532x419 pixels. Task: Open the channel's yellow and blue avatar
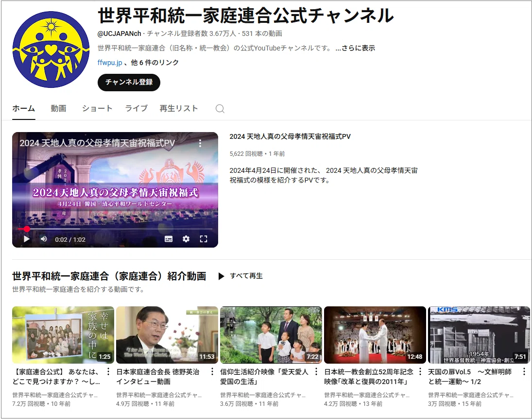pyautogui.click(x=51, y=50)
